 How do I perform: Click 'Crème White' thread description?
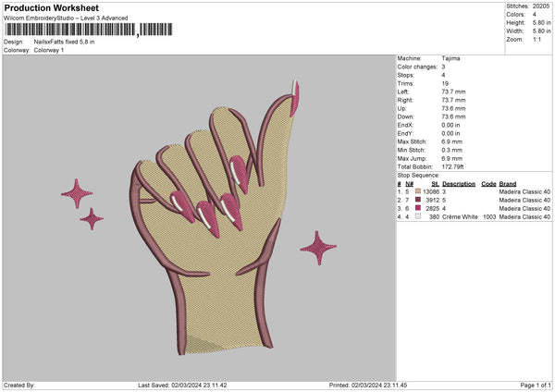[460, 217]
